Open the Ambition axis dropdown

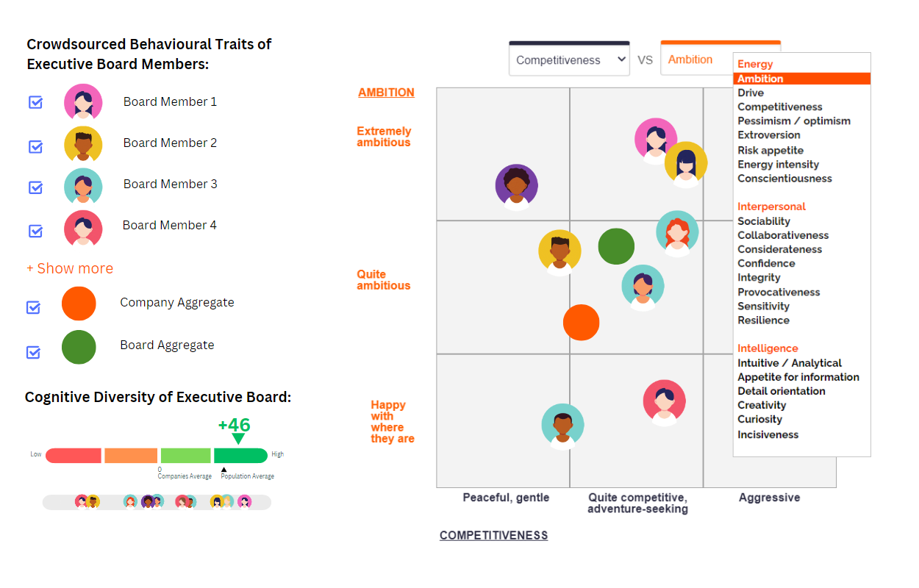pos(695,60)
